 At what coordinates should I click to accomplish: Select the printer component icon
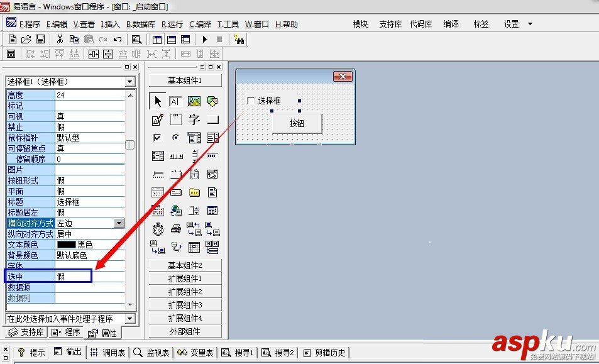tap(176, 229)
